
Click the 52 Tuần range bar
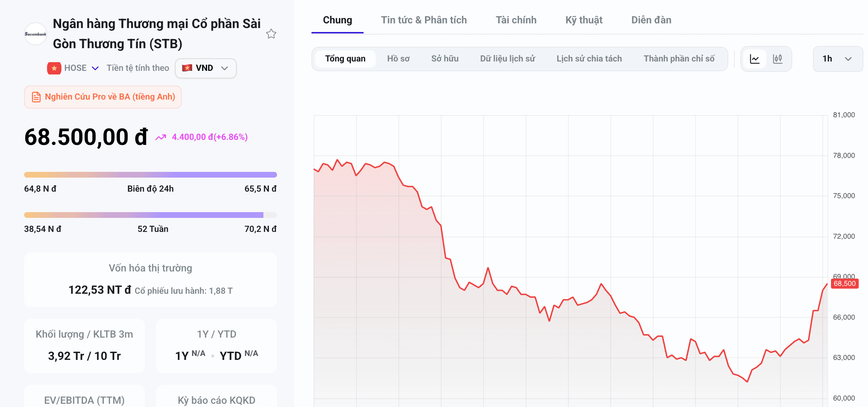pyautogui.click(x=150, y=215)
